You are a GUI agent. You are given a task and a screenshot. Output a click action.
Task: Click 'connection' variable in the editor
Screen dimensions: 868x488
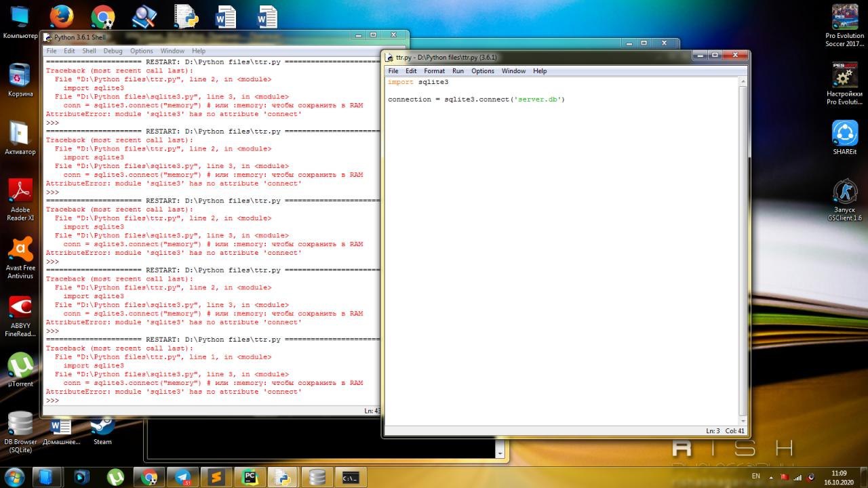pos(409,100)
